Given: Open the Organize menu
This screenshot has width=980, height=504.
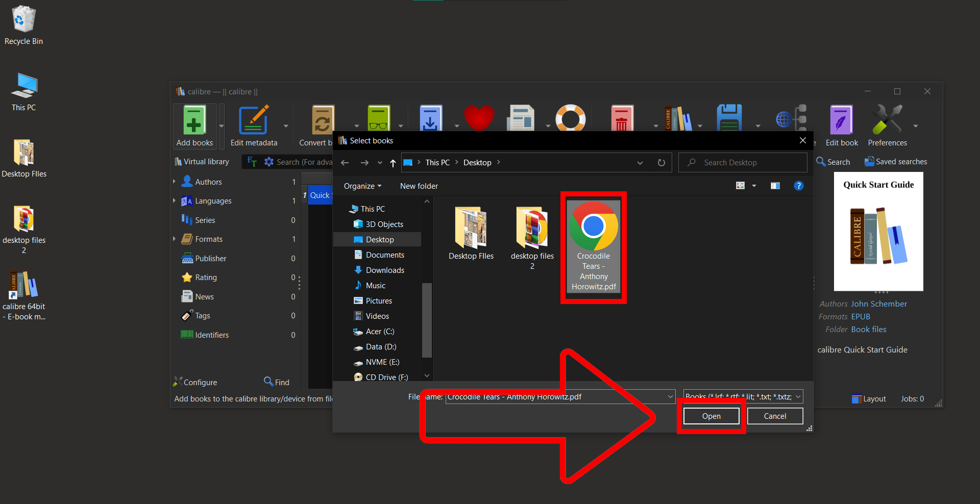Looking at the screenshot, I should point(362,186).
